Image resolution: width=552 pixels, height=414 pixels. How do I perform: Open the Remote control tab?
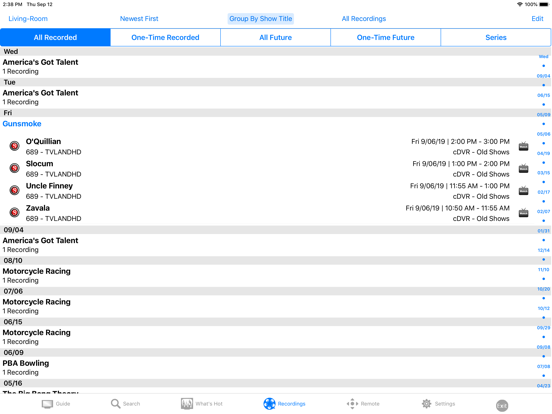coord(363,404)
